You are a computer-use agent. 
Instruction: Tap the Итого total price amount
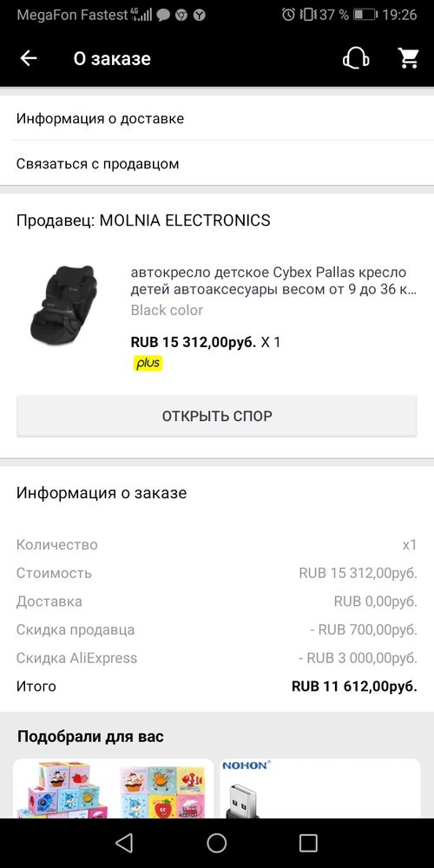pos(354,687)
